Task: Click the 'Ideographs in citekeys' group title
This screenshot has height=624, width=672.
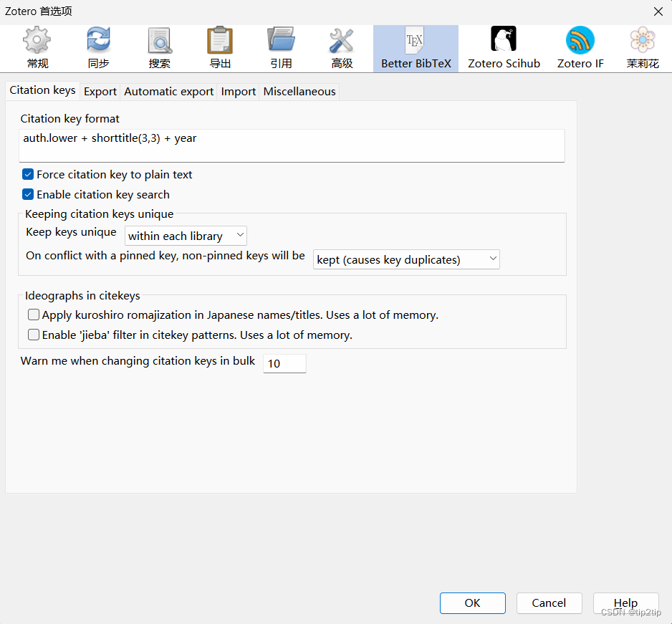Action: point(82,296)
